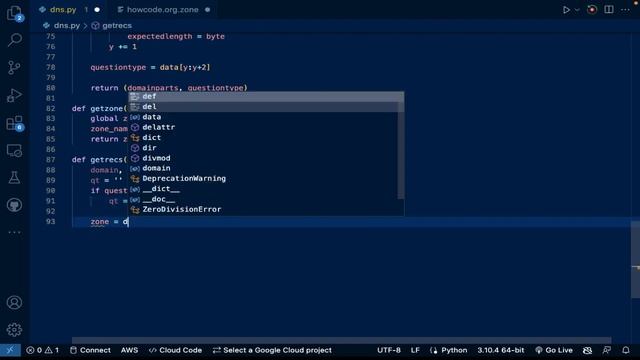Change UTF-8 file encoding
The width and height of the screenshot is (640, 360).
(389, 350)
